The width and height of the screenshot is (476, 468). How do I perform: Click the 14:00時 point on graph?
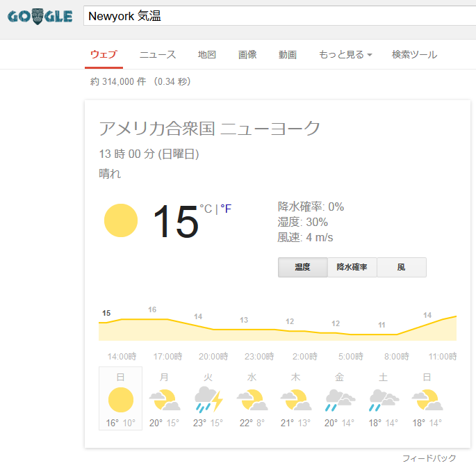pyautogui.click(x=122, y=356)
